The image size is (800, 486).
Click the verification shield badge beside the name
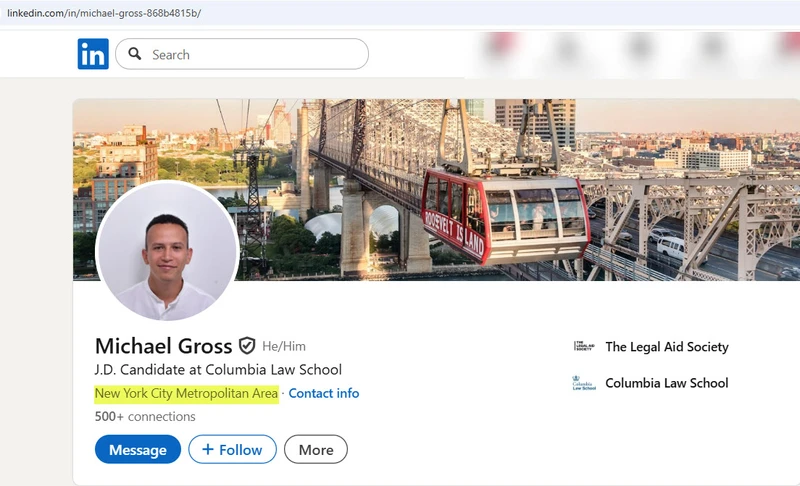click(x=247, y=346)
